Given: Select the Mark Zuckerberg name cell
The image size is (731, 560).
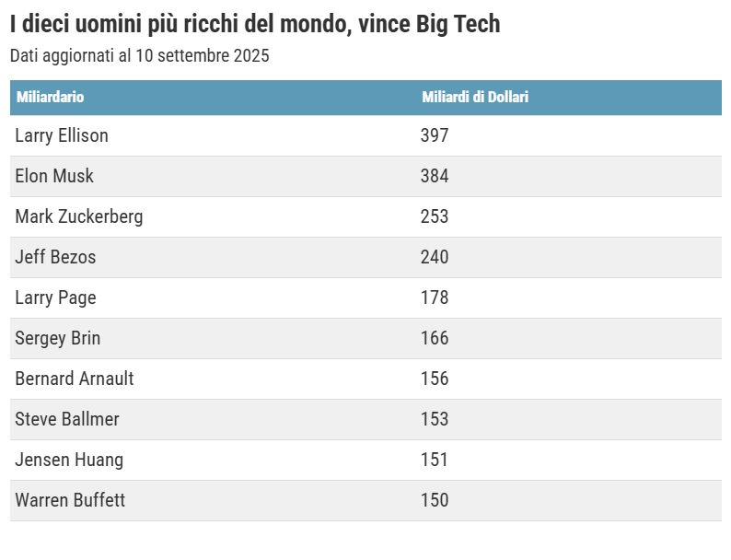Looking at the screenshot, I should click(x=79, y=216).
